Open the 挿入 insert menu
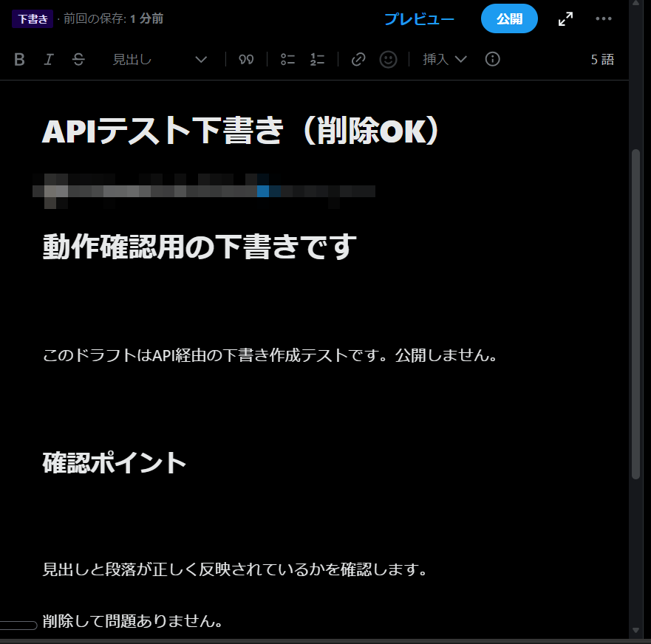The image size is (651, 644). 445,59
